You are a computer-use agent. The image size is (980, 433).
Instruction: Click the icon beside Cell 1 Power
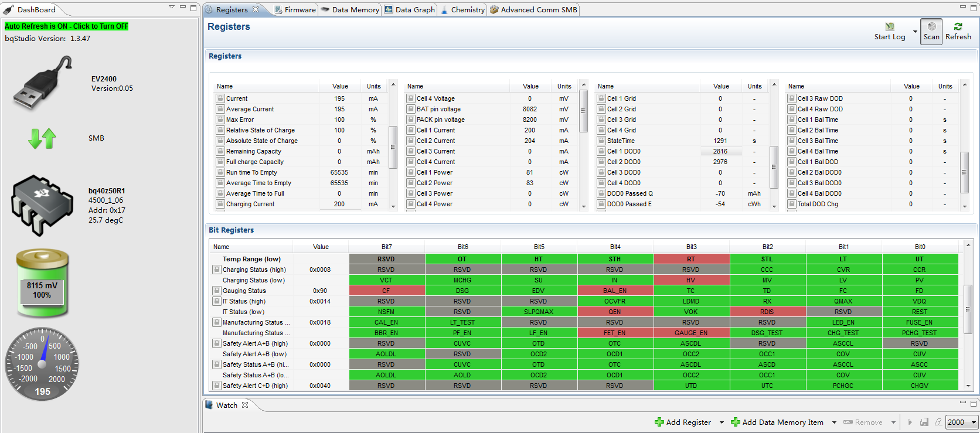tap(411, 172)
